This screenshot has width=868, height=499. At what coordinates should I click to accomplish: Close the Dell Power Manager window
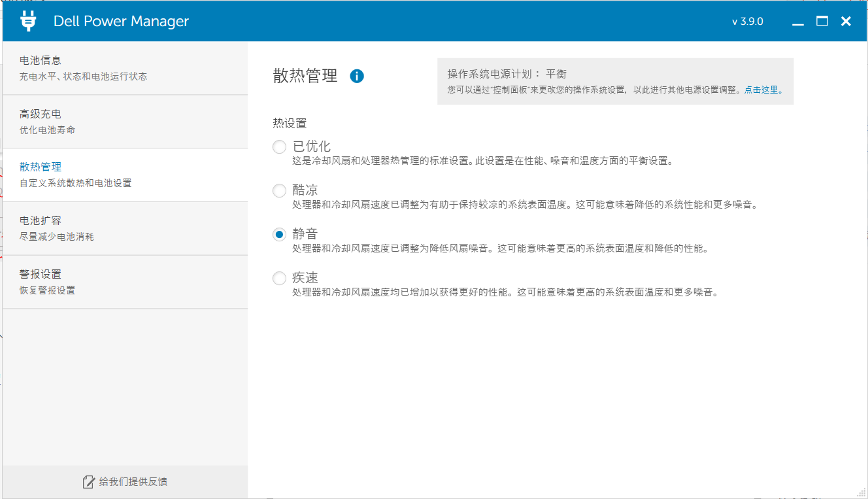tap(846, 22)
